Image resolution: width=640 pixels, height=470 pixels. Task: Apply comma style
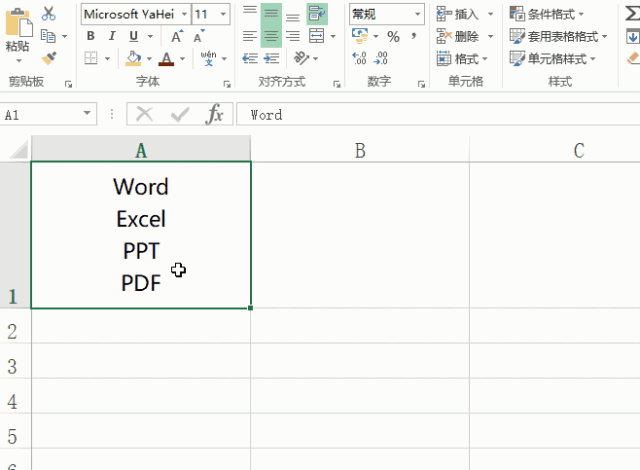click(413, 36)
